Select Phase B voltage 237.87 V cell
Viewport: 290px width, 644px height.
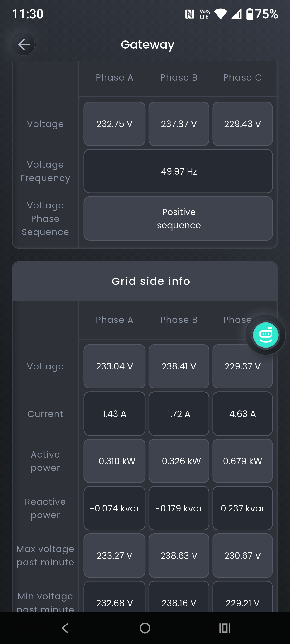[x=179, y=124]
